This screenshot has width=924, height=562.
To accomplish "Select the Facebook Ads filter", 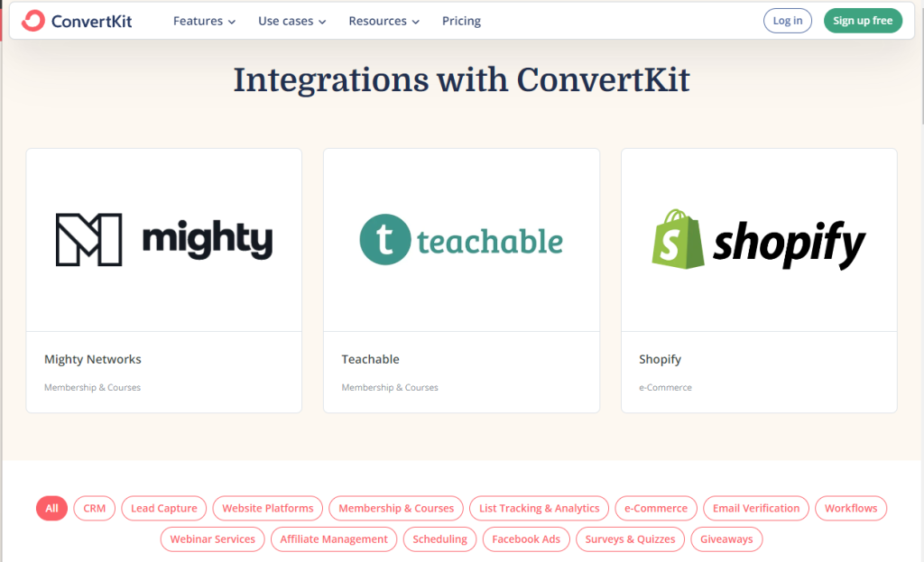I will pos(526,539).
